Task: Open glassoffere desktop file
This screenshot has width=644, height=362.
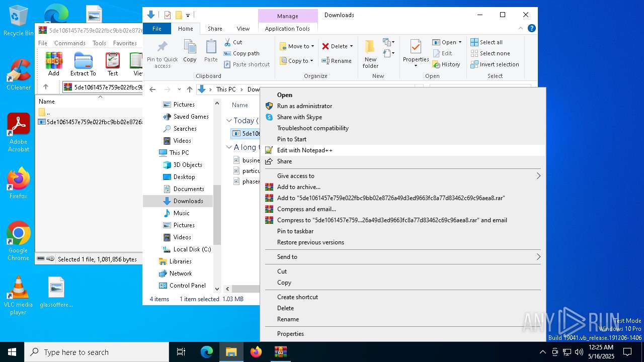Action: [56, 292]
